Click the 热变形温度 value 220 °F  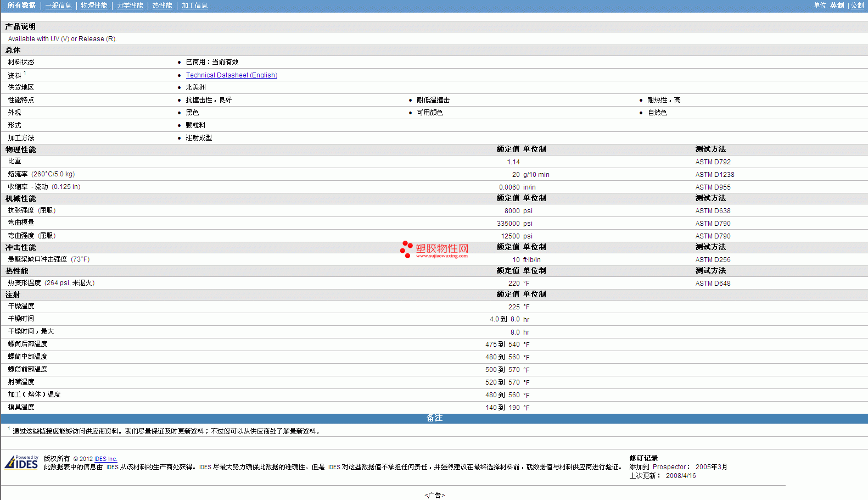coord(519,284)
